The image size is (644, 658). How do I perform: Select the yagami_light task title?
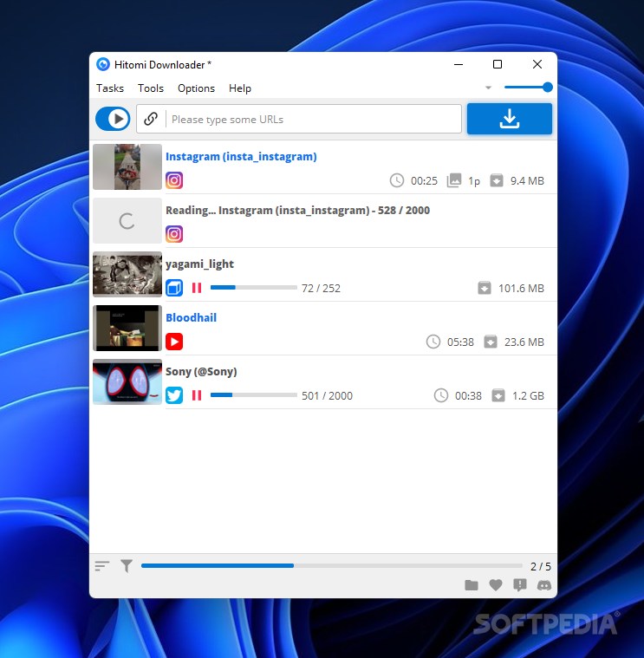pos(199,264)
